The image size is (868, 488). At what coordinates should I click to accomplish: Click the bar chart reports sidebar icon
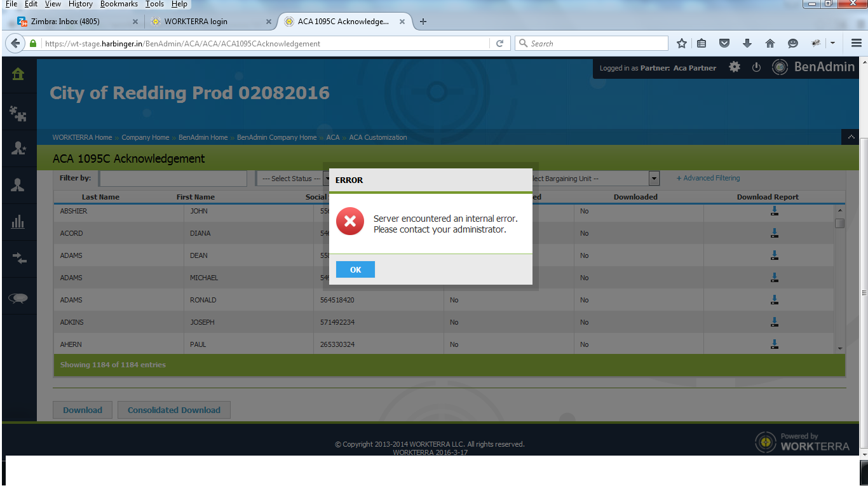click(x=18, y=222)
